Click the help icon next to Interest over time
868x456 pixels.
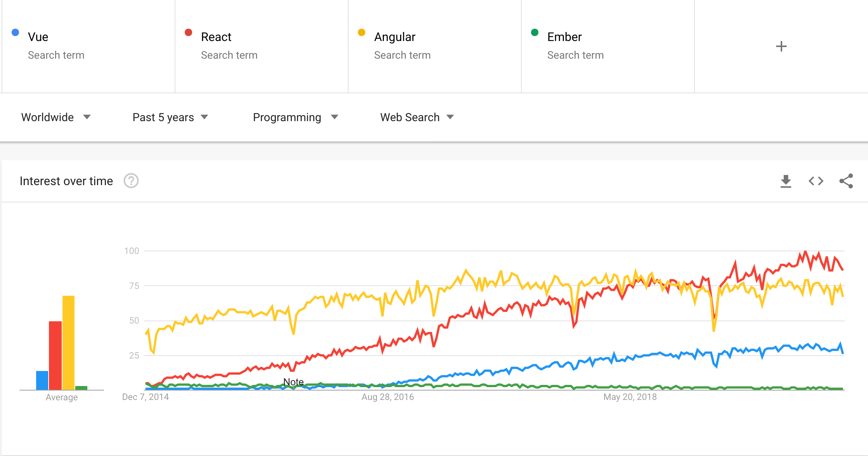131,181
